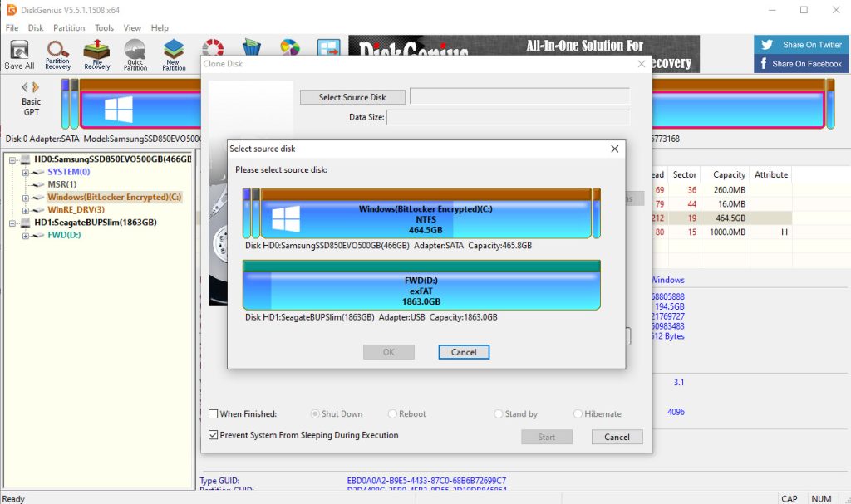Expand the SYSTEM(0) partition node
The width and height of the screenshot is (851, 504).
point(26,173)
